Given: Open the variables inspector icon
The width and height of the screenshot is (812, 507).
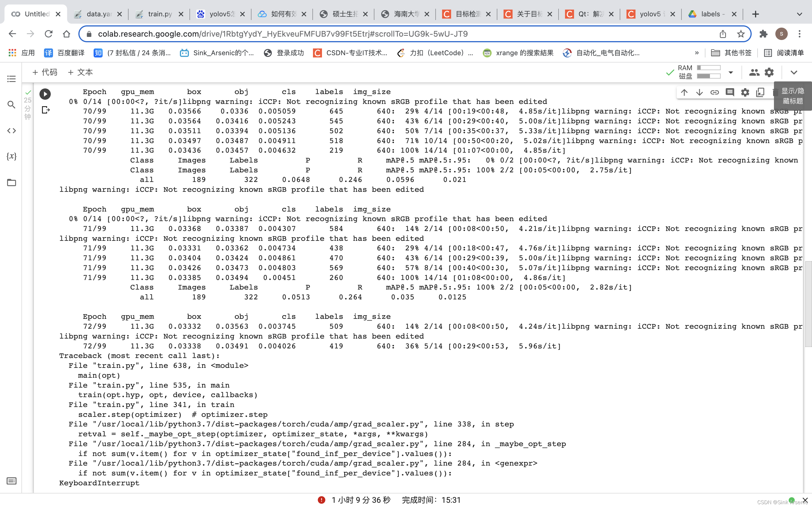Looking at the screenshot, I should tap(11, 156).
